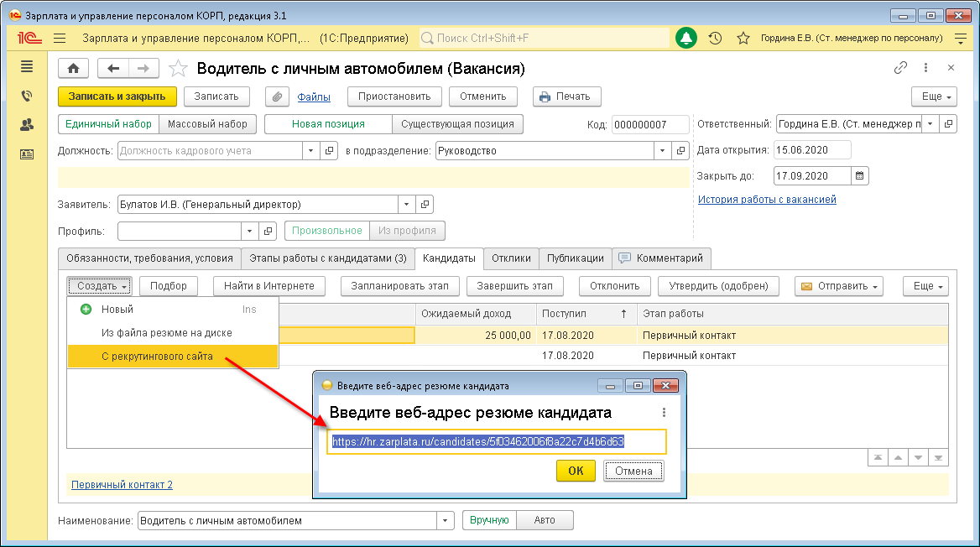980x547 pixels.
Task: Open 'Этапы работы с кандидатами (3)' tab
Action: 327,258
